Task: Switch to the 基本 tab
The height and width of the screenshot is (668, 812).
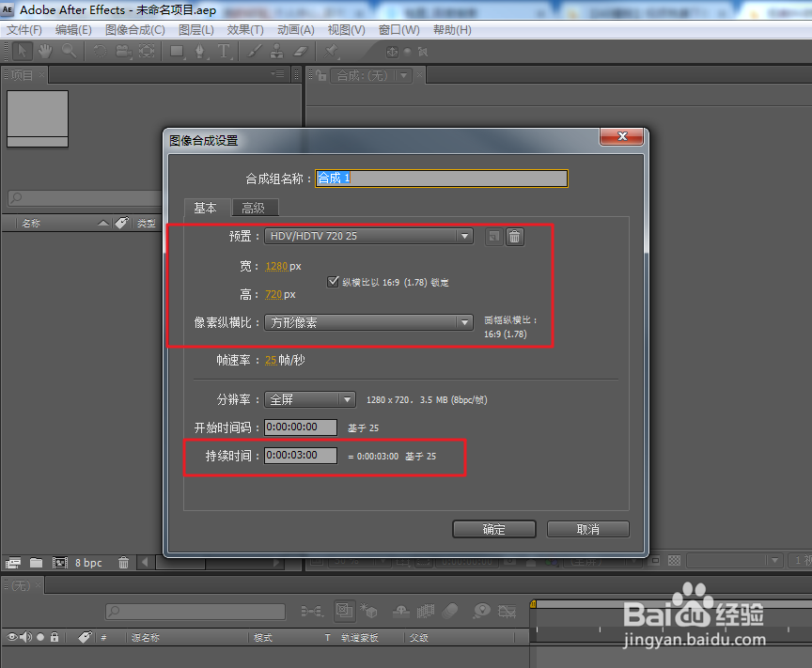Action: click(x=207, y=208)
